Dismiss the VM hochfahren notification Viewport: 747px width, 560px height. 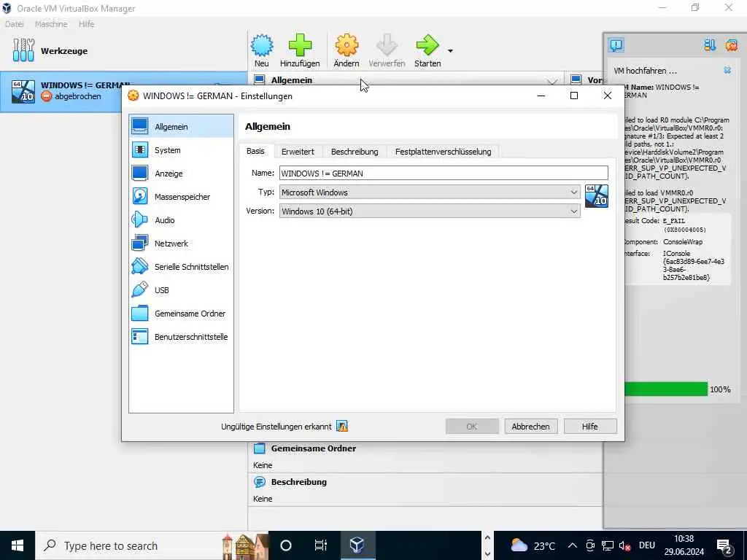tap(727, 70)
